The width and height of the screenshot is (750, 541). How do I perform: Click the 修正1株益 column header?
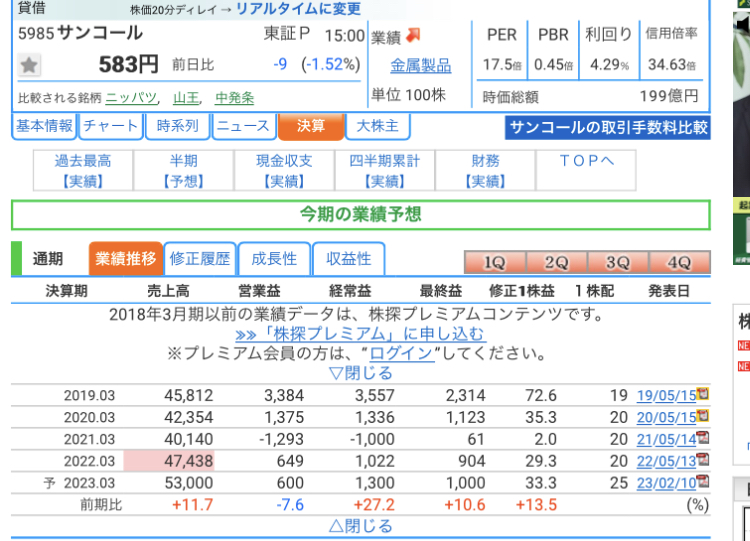coord(522,291)
